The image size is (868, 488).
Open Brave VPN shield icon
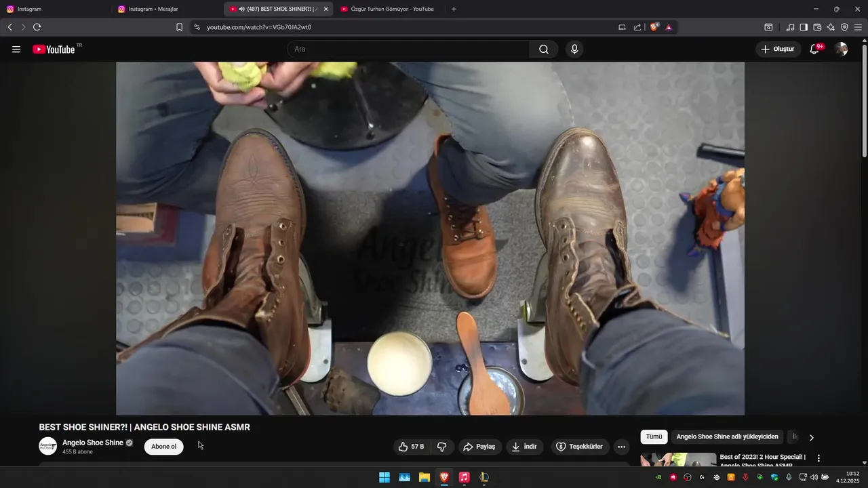(x=844, y=27)
